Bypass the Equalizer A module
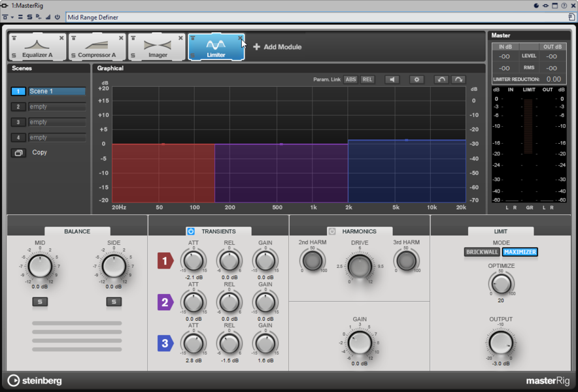Image resolution: width=578 pixels, height=392 pixels. (14, 38)
